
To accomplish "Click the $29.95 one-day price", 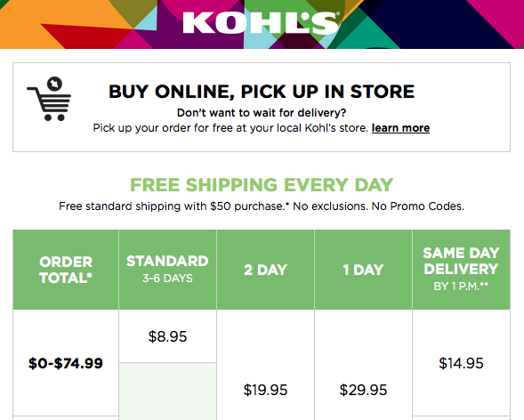I will tap(363, 390).
